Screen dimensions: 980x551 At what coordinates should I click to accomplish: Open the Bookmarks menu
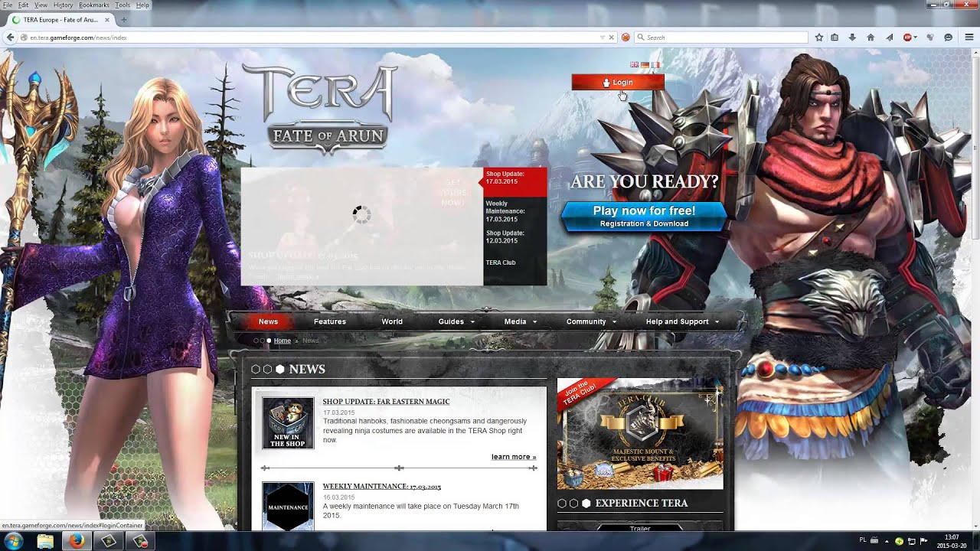pos(94,5)
